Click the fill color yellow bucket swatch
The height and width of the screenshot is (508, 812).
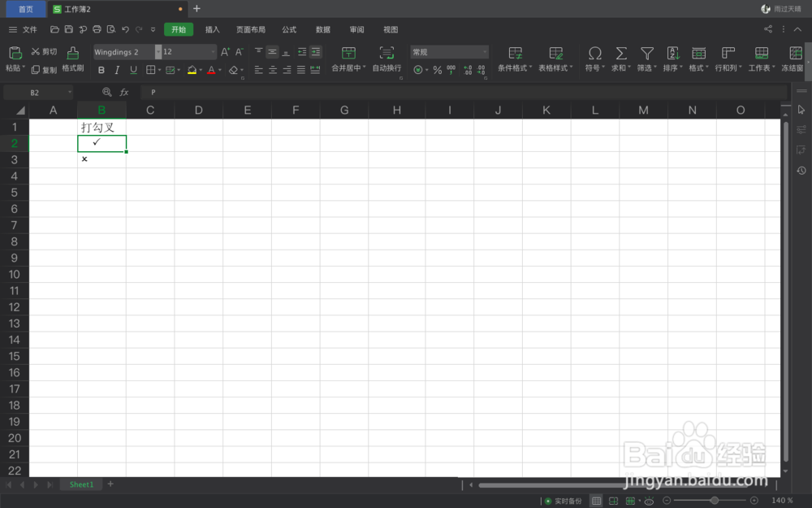point(192,70)
